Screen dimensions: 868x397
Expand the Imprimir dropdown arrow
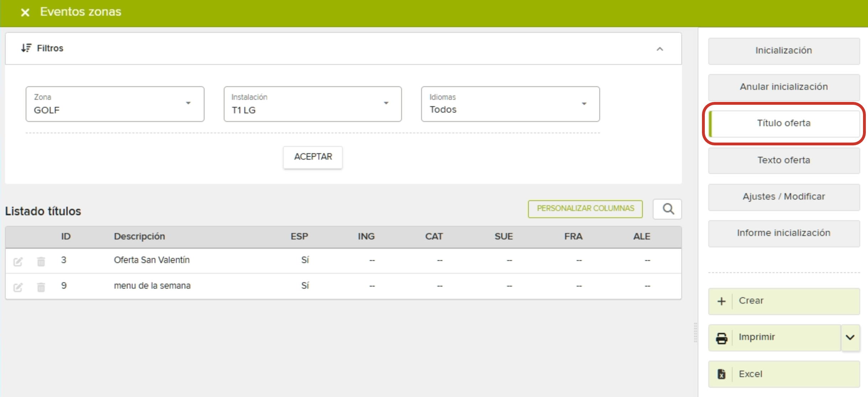pyautogui.click(x=851, y=337)
